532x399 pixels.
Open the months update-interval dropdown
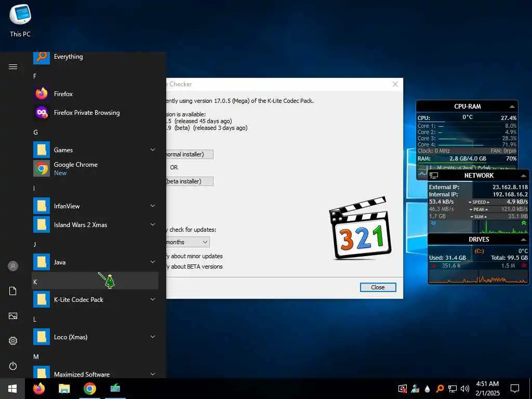[188, 242]
